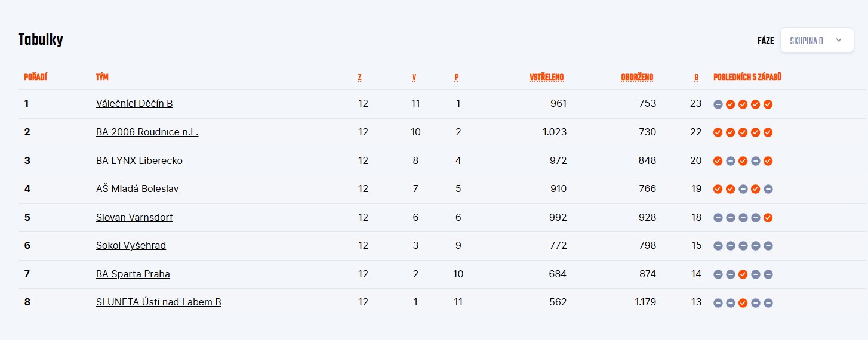Image resolution: width=868 pixels, height=340 pixels.
Task: Click the last result icon for AŠ Mladá Boleslav
Action: click(768, 189)
